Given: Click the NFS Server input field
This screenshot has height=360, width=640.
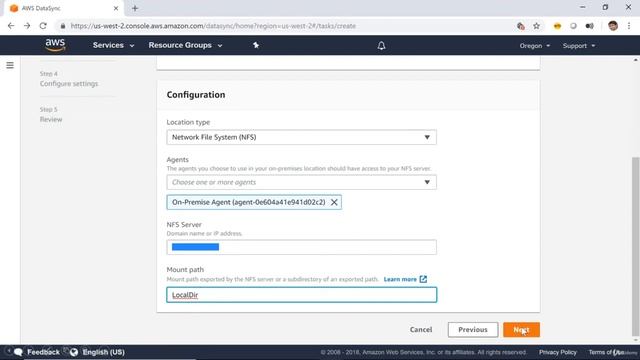Looking at the screenshot, I should tap(301, 247).
